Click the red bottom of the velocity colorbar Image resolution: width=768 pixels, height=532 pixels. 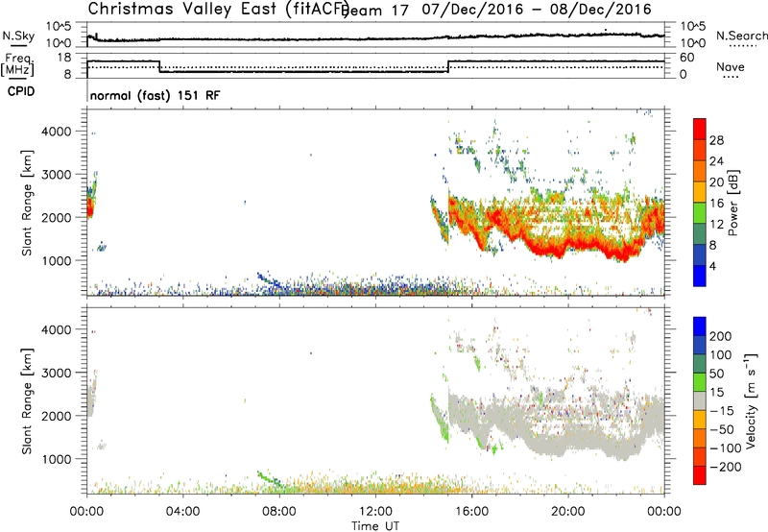[x=700, y=475]
